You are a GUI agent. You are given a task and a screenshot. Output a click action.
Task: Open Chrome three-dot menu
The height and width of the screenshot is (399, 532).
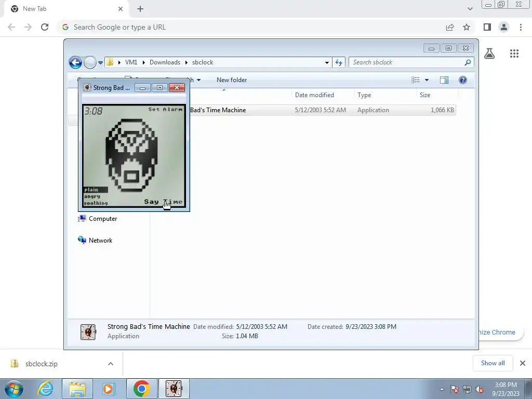(x=521, y=27)
